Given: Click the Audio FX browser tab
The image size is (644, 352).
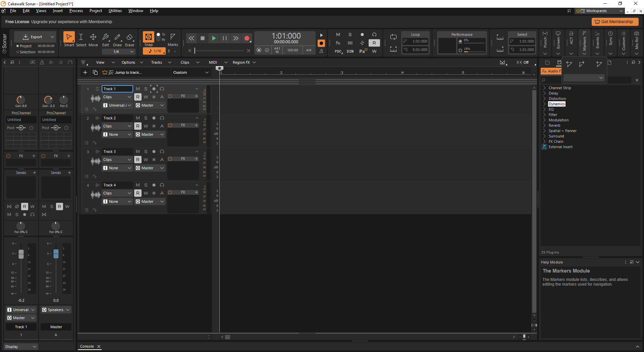Looking at the screenshot, I should click(x=551, y=71).
